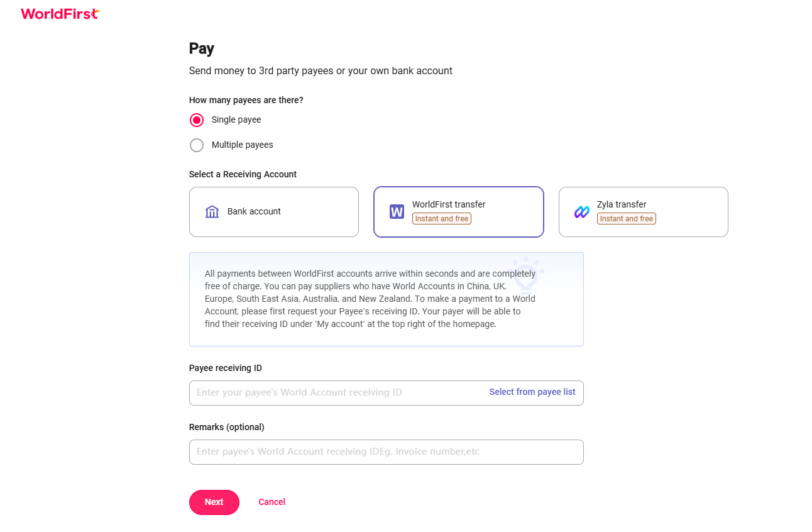Click the WorldFirst logo
Image resolution: width=812 pixels, height=532 pixels.
pyautogui.click(x=60, y=13)
